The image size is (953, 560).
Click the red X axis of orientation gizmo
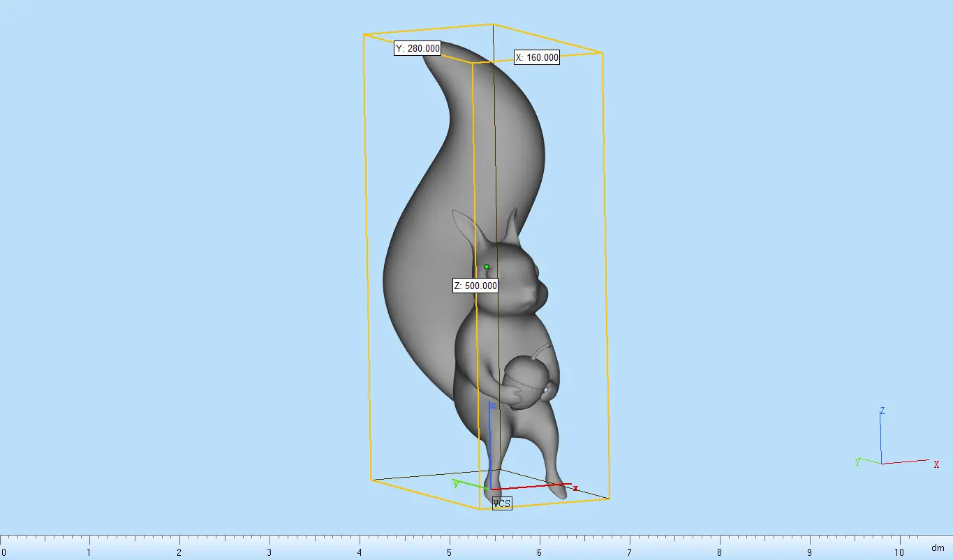point(906,462)
